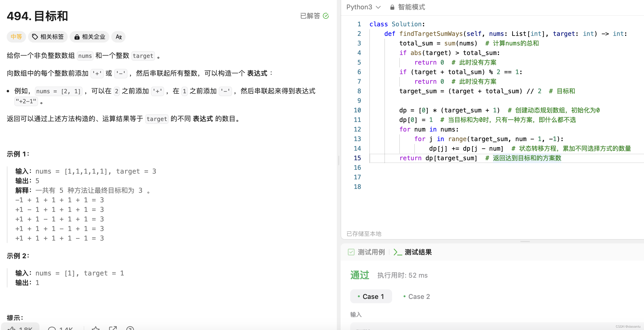Screen dimensions: 644x330
Task: Open the locked related companies pill
Action: pyautogui.click(x=89, y=37)
